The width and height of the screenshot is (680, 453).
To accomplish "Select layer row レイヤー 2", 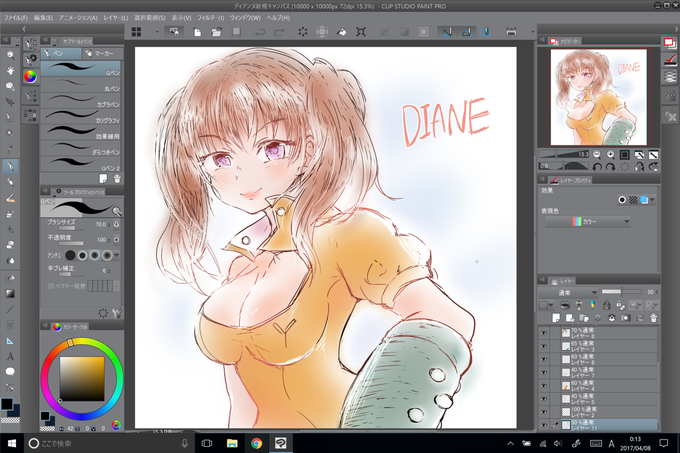I will 609,412.
